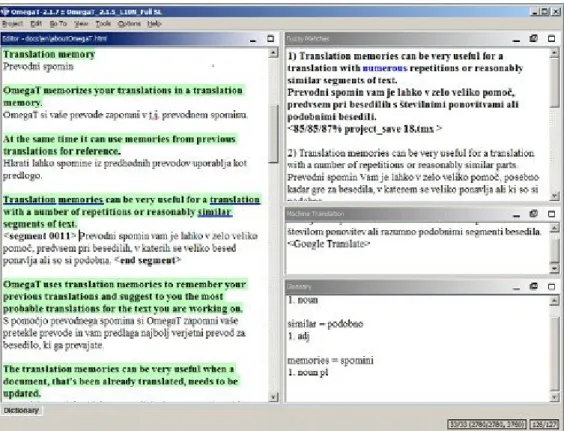Click Fuzzy Matches scrollbar up arrow
The width and height of the screenshot is (564, 431).
click(x=554, y=53)
